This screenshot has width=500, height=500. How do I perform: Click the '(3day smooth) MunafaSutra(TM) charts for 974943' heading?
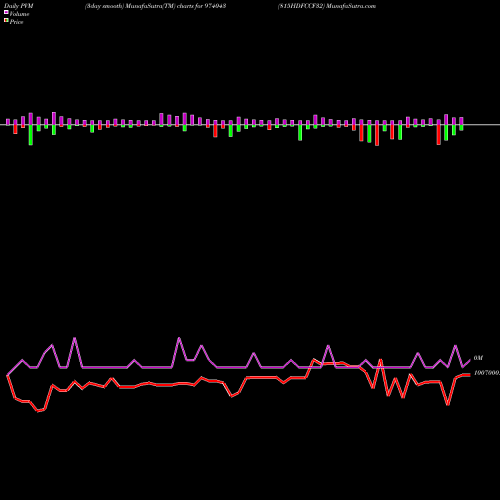pos(156,6)
